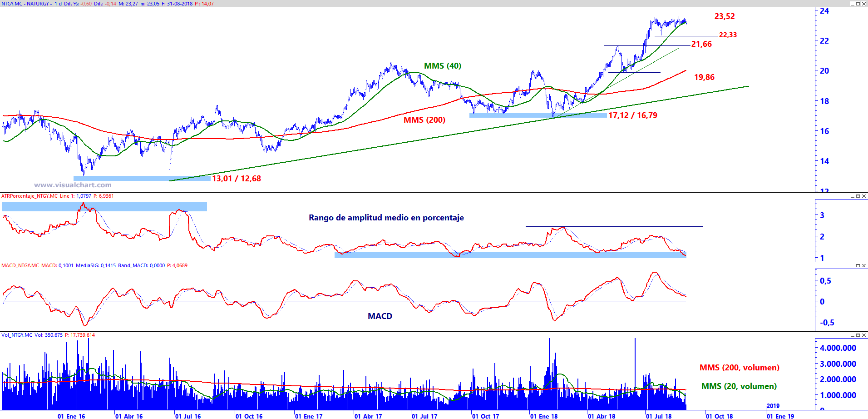Viewport: 868px width, 419px height.
Task: Click the 01-Abr-16 date axis label
Action: point(129,416)
